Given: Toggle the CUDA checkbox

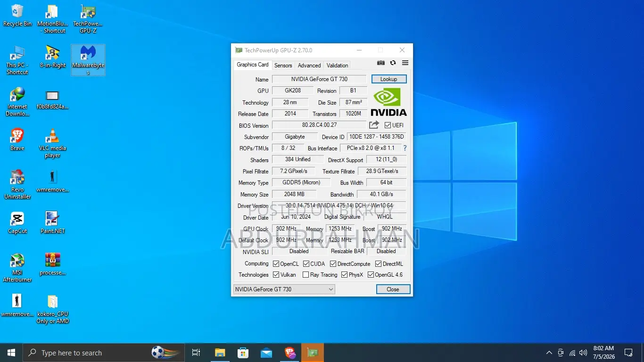Looking at the screenshot, I should pyautogui.click(x=306, y=264).
